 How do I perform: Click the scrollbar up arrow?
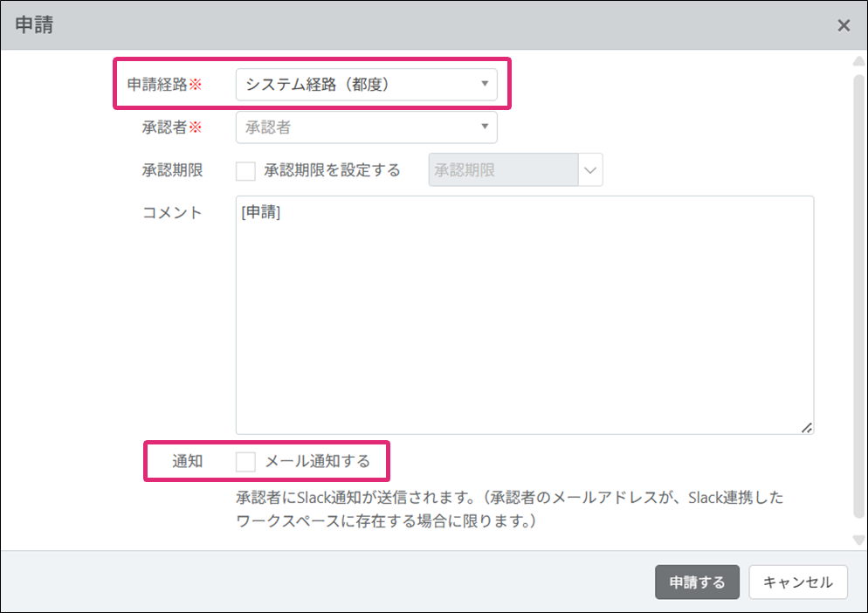pos(858,61)
